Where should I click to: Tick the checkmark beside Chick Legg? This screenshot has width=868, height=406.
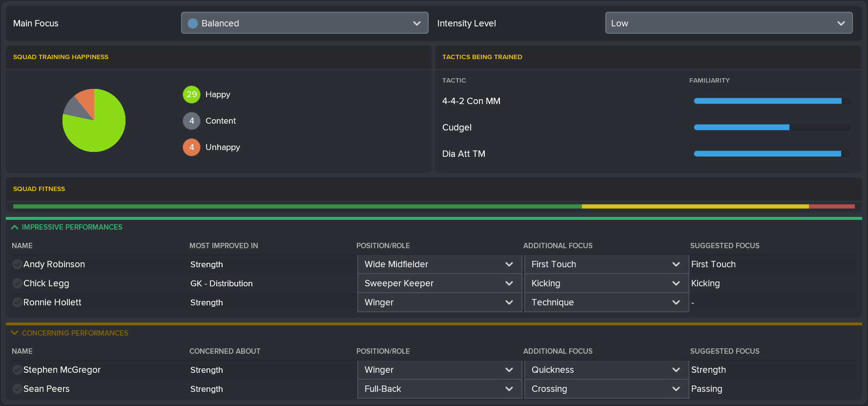[x=17, y=283]
